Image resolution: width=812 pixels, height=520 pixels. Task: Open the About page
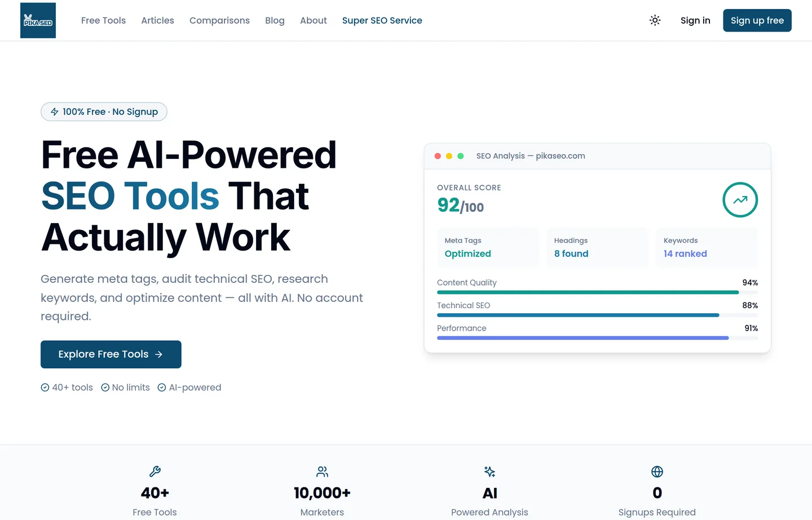[314, 20]
